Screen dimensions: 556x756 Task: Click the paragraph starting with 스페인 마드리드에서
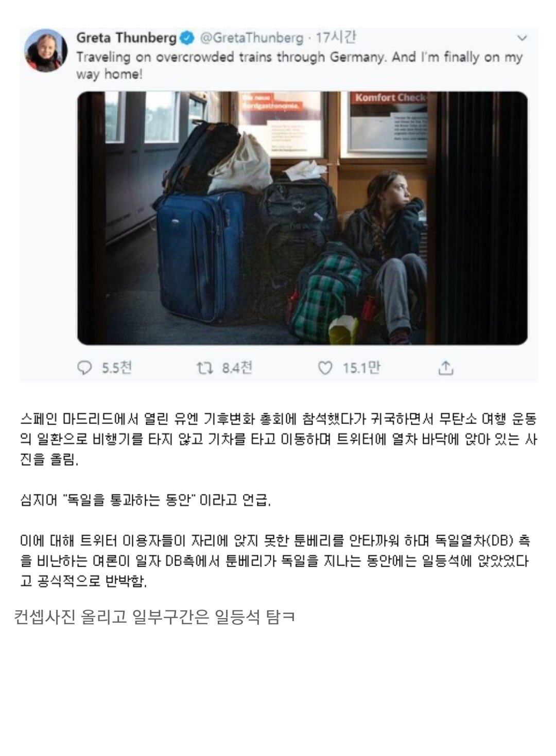click(278, 439)
